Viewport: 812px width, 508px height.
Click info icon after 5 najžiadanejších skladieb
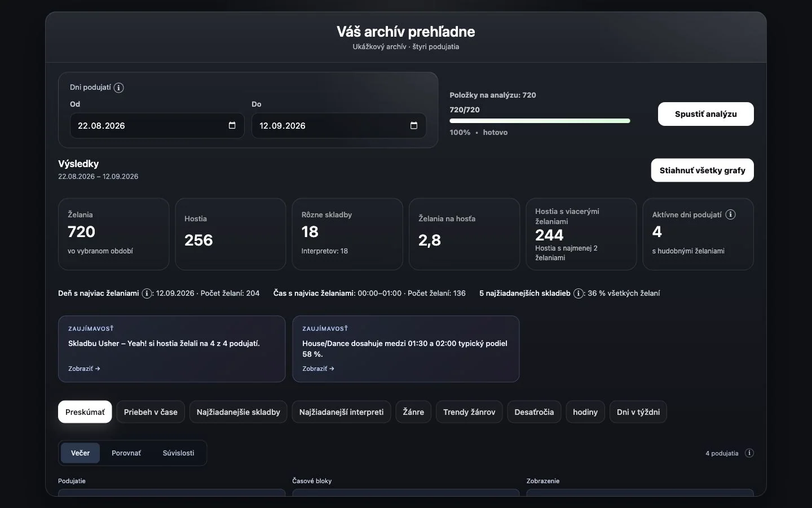tap(579, 294)
